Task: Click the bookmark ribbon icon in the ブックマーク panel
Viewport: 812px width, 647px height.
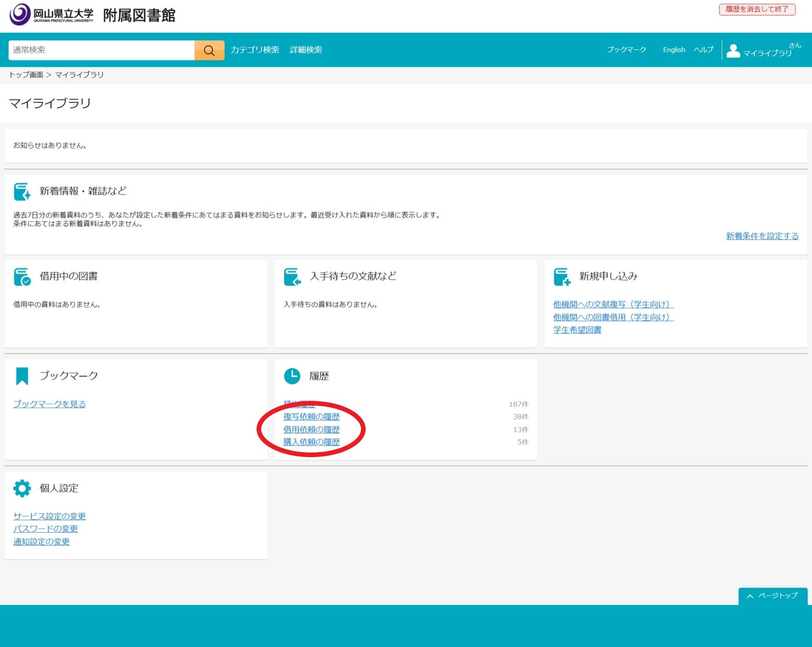Action: [x=22, y=376]
